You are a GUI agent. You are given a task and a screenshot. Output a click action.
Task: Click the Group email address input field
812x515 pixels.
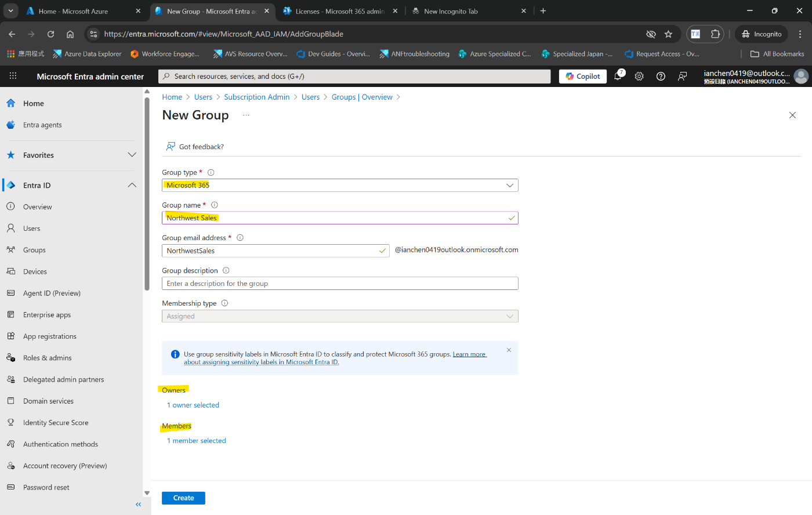pos(275,251)
